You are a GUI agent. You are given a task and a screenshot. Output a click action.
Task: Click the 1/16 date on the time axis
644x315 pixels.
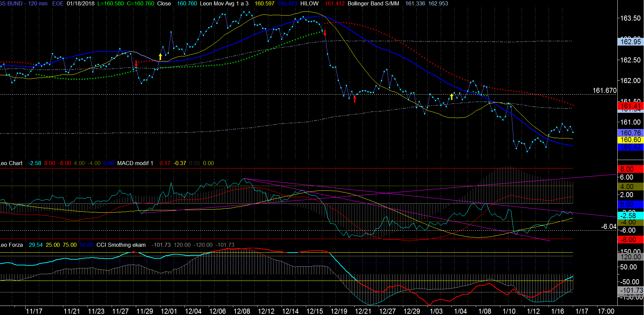(x=557, y=311)
